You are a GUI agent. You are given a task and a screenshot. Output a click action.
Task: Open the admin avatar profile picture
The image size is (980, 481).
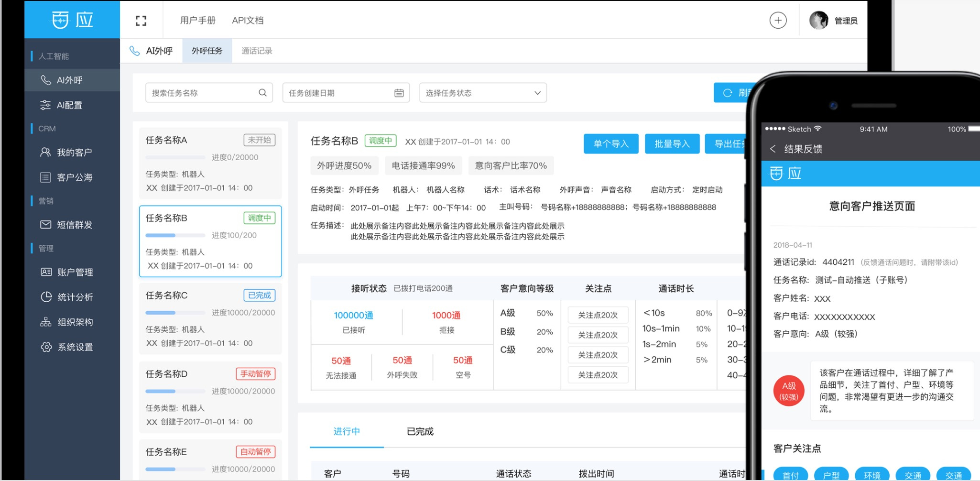818,21
